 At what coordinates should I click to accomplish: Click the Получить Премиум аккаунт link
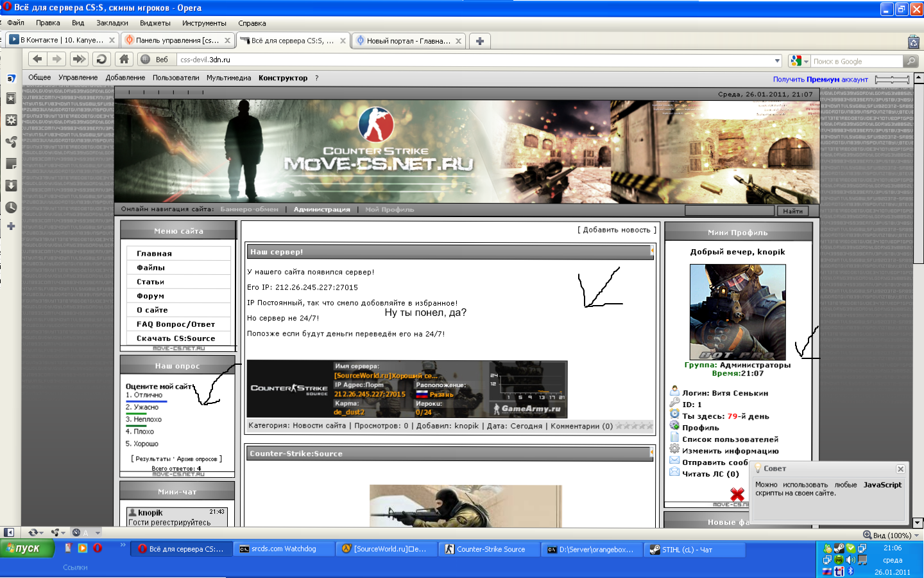click(821, 80)
